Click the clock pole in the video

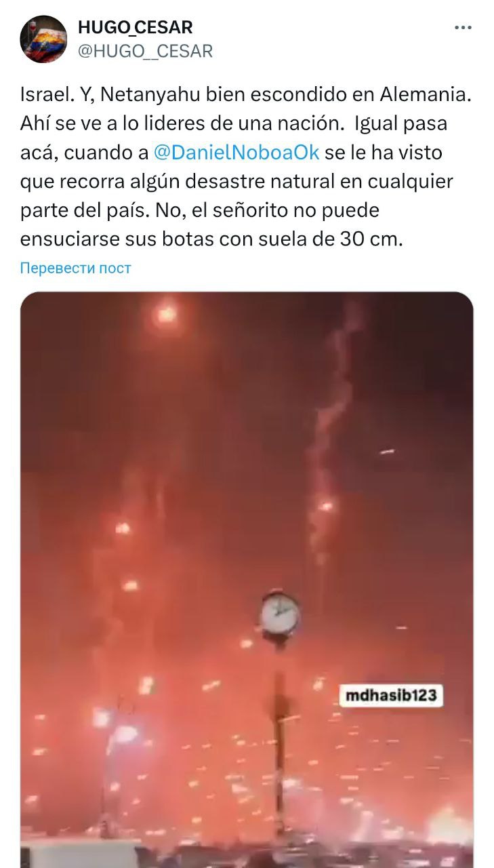click(x=279, y=739)
